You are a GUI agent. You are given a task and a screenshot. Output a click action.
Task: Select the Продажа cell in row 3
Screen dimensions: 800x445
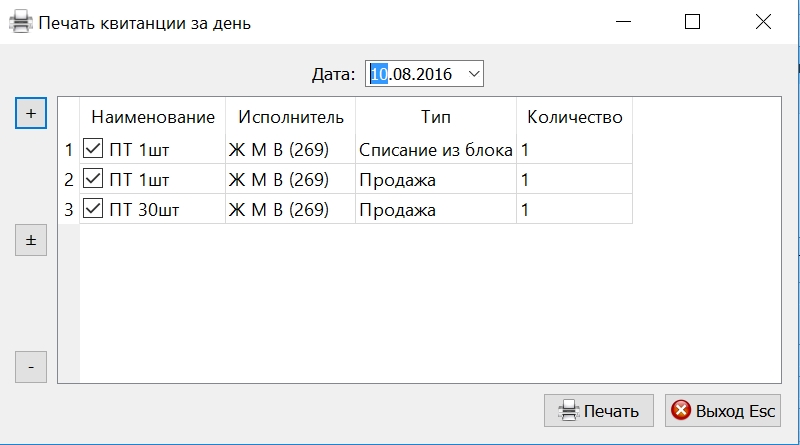click(436, 209)
